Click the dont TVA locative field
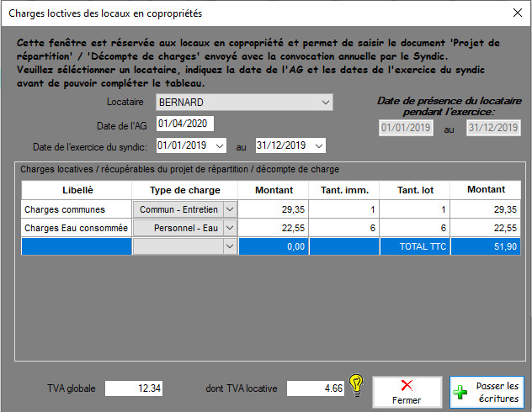532x412 pixels. (x=316, y=388)
